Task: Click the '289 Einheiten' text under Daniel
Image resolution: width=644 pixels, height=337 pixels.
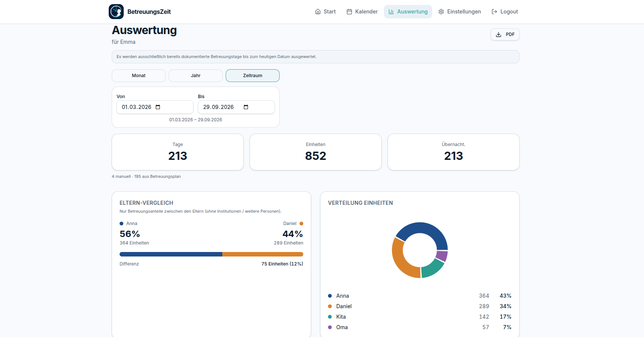Action: 289,243
